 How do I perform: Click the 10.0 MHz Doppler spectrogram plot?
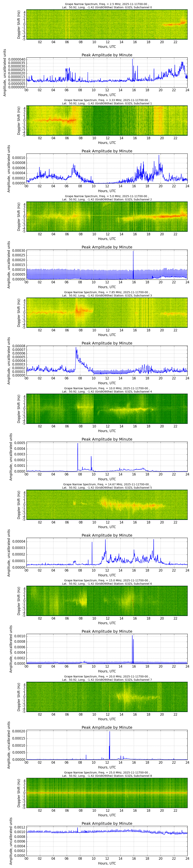pos(107,409)
